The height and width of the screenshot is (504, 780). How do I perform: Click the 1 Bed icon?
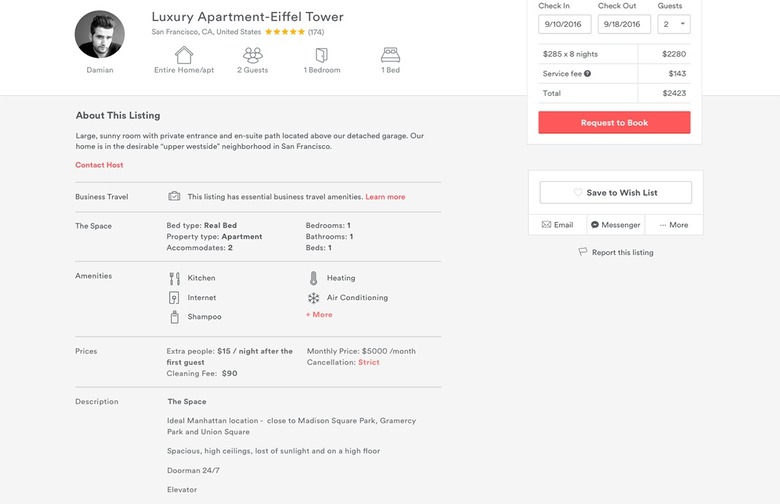(390, 55)
